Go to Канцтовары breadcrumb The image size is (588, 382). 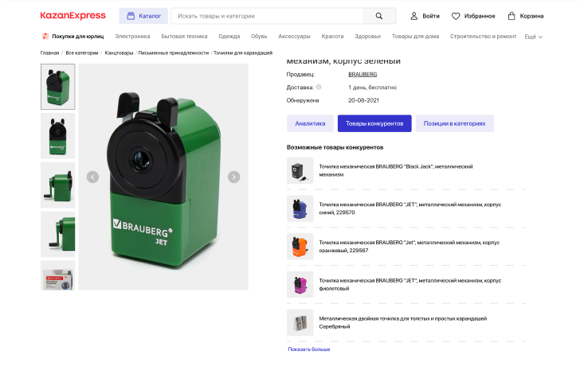pyautogui.click(x=119, y=53)
